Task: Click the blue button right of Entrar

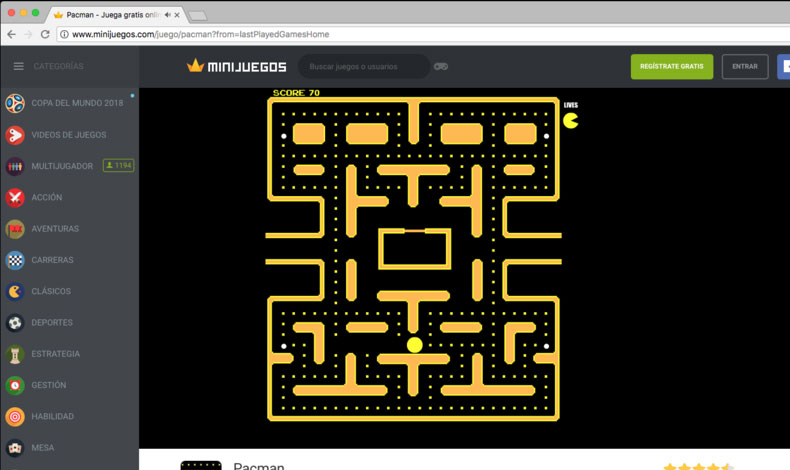Action: point(783,66)
